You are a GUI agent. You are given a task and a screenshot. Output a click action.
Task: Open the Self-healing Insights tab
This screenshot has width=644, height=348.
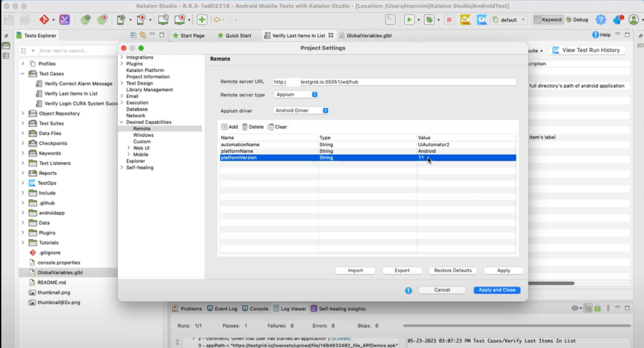(x=338, y=309)
